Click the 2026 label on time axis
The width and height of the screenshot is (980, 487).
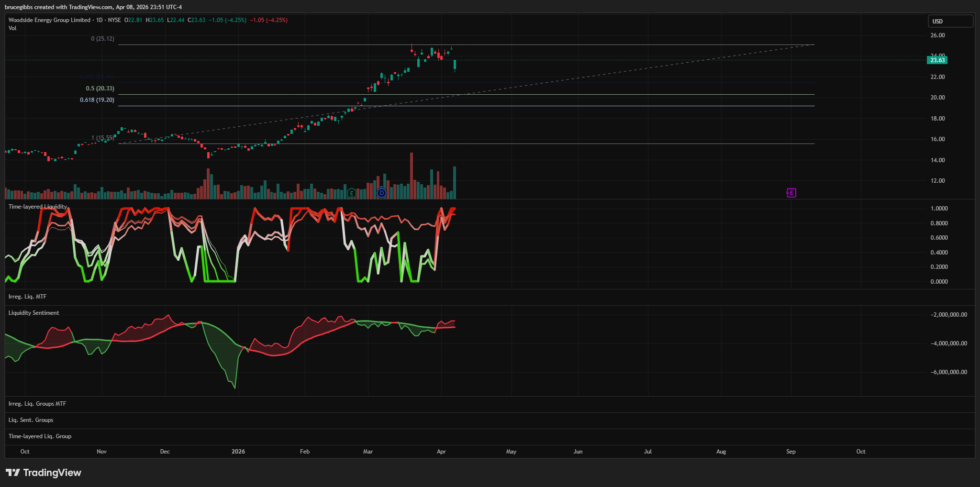point(238,452)
